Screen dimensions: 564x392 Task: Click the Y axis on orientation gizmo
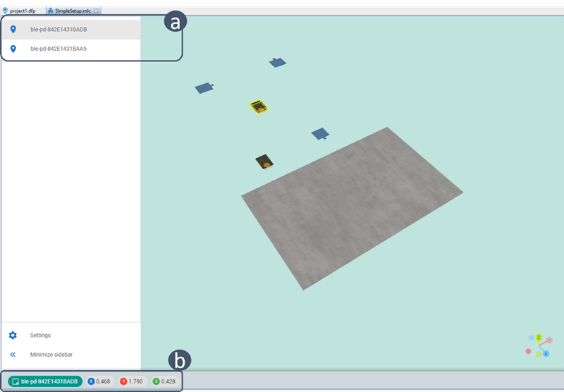click(549, 341)
